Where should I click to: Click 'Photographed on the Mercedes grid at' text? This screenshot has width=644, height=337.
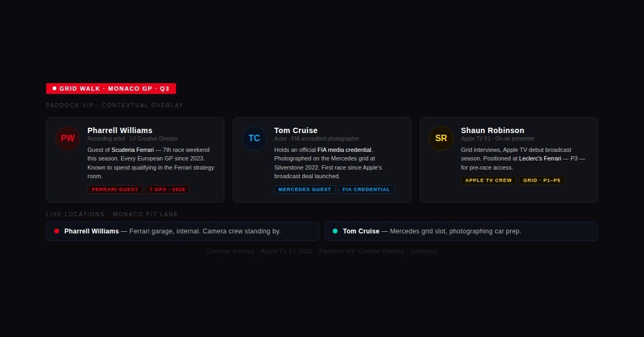pos(325,158)
